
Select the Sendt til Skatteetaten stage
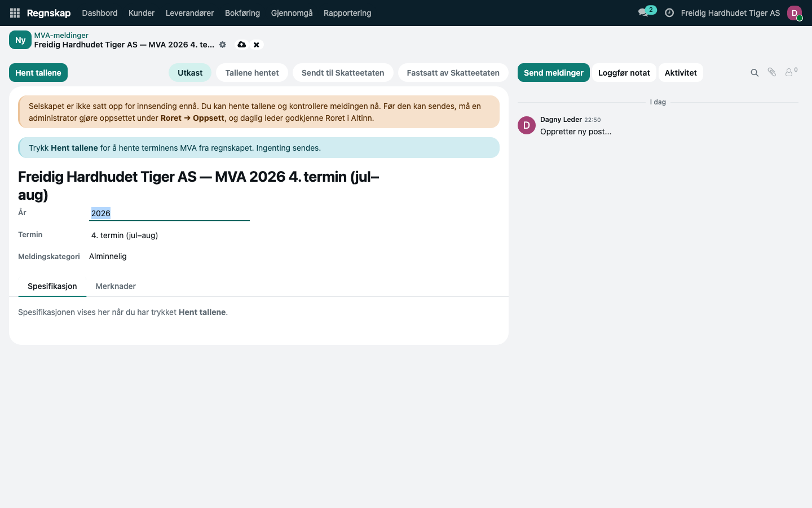click(343, 73)
